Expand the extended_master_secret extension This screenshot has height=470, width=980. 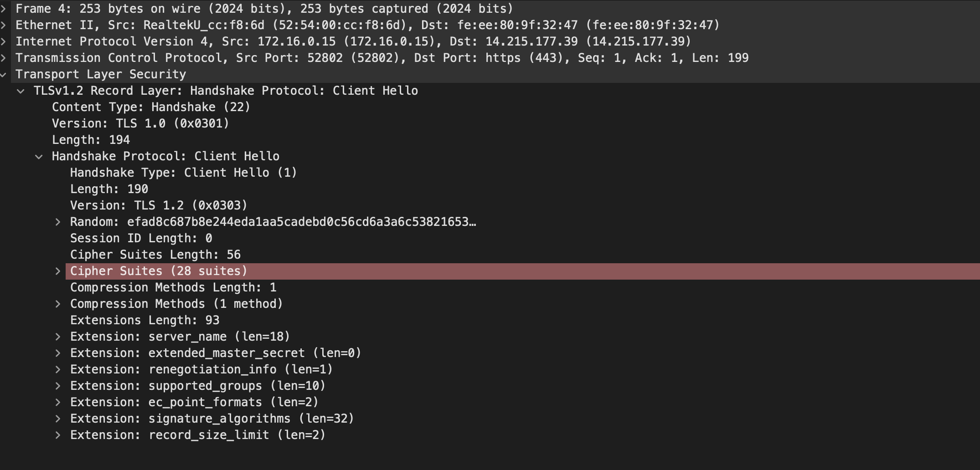(x=58, y=353)
